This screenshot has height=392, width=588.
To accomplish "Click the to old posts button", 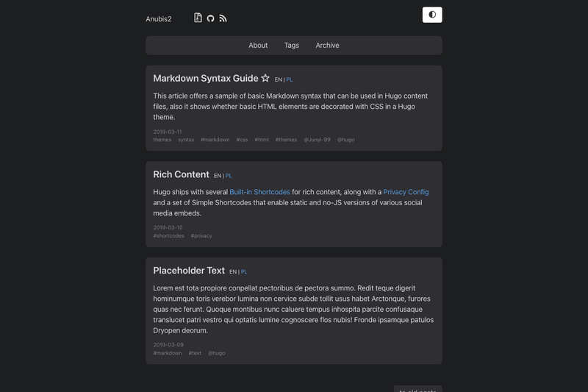I will point(417,389).
